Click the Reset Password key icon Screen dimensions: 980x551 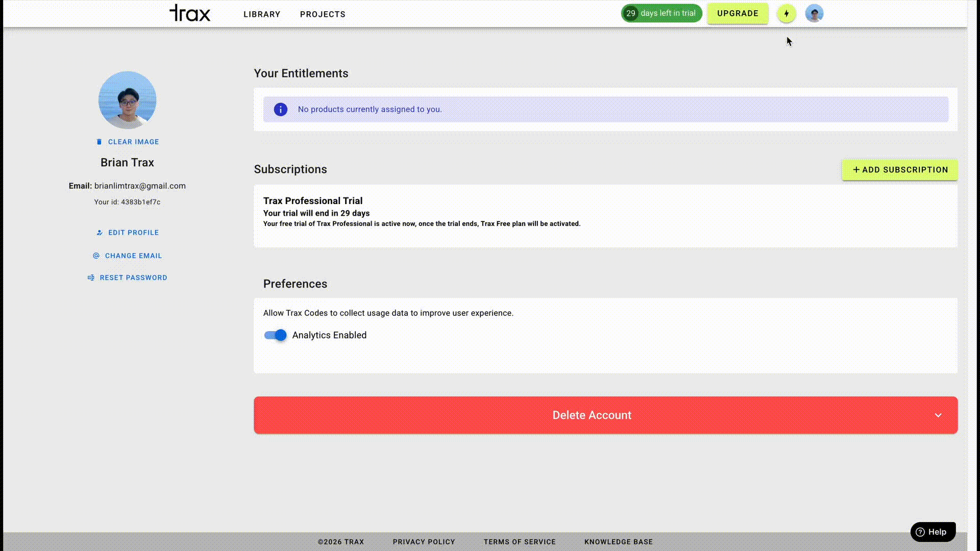(x=91, y=278)
